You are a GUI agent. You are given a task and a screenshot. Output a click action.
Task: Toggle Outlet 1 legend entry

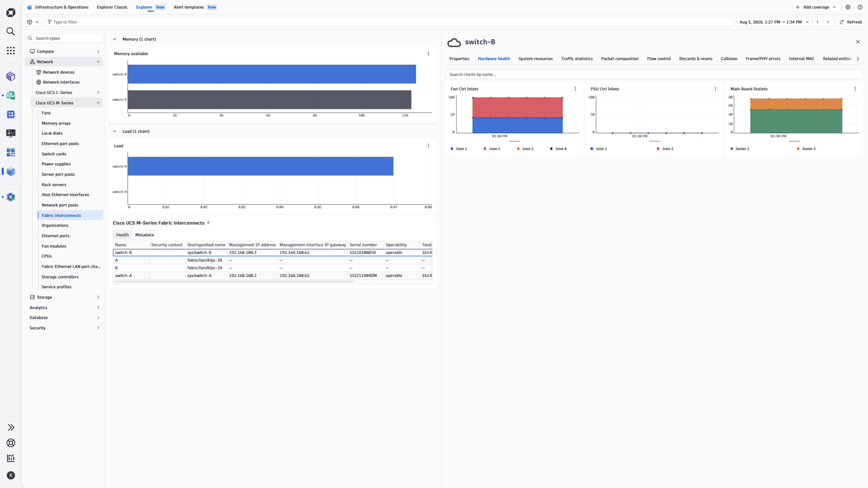[740, 148]
